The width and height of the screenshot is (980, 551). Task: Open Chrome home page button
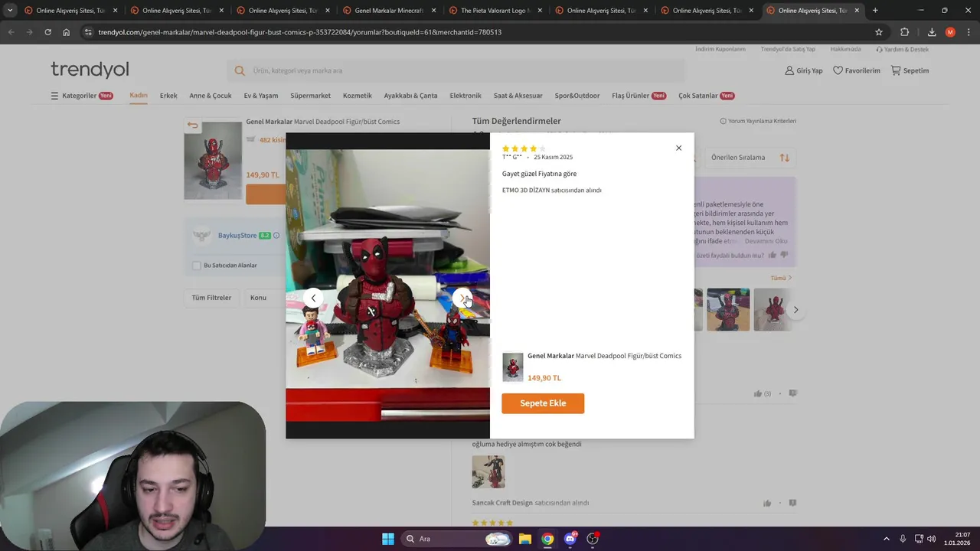click(x=67, y=32)
